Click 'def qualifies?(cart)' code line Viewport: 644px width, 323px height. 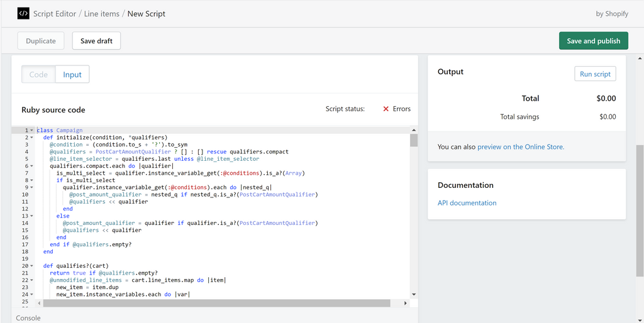pos(75,266)
